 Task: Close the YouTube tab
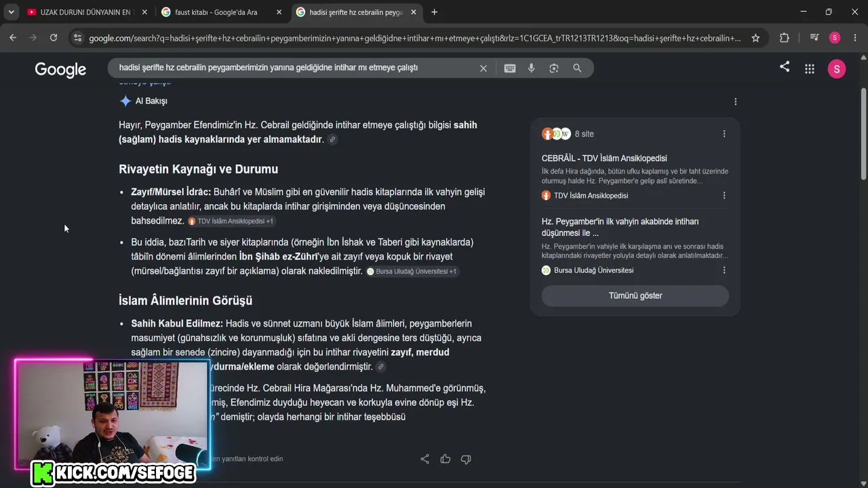[x=144, y=12]
